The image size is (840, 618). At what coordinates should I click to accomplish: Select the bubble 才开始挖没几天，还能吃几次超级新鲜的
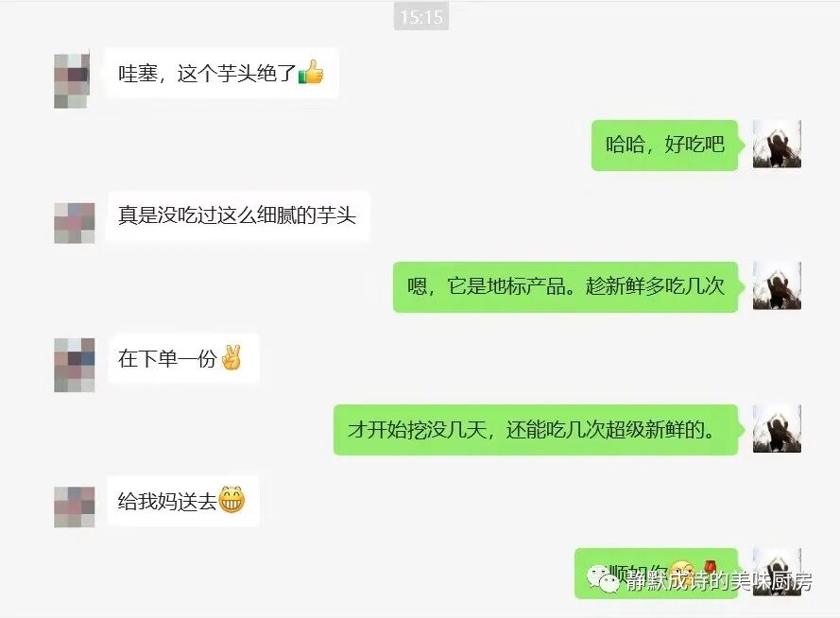pos(536,430)
